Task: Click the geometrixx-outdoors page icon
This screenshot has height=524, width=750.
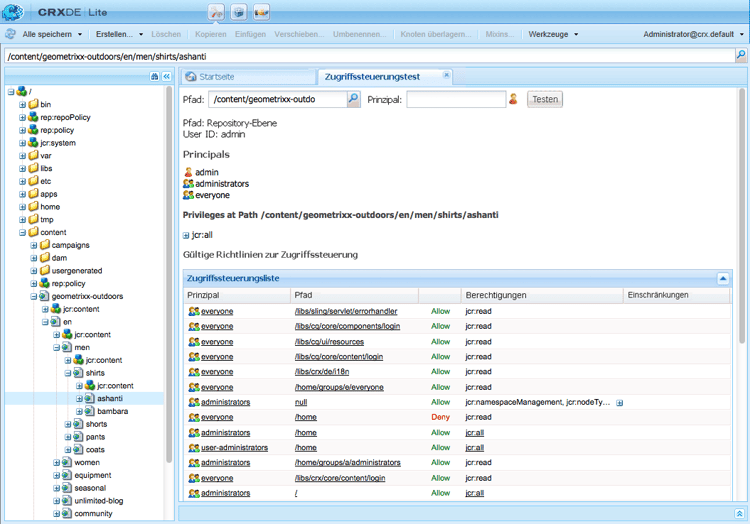Action: (x=44, y=296)
